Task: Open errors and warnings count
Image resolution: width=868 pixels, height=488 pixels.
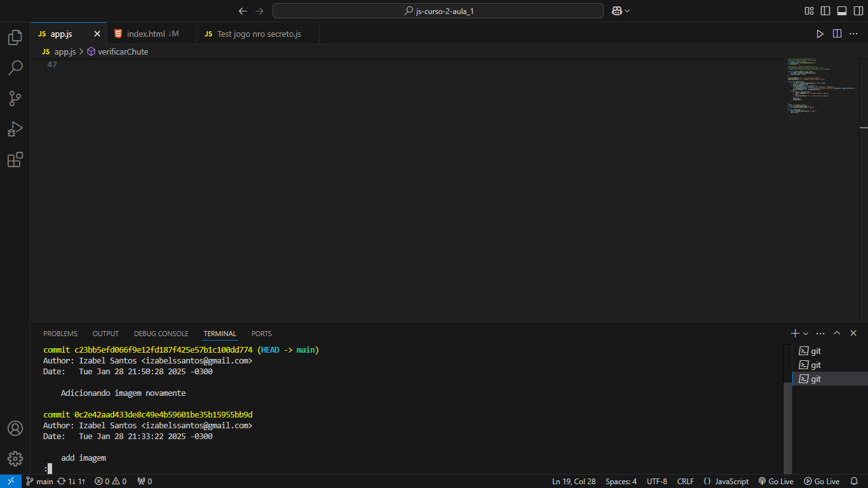Action: pos(111,481)
